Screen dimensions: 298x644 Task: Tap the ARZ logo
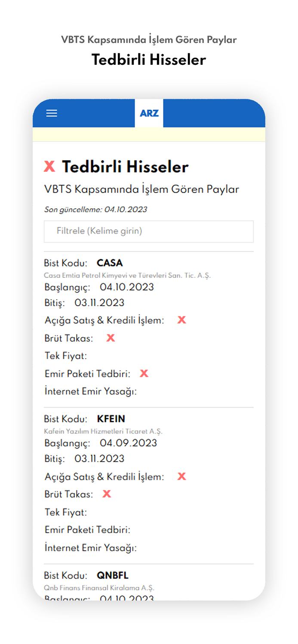149,113
